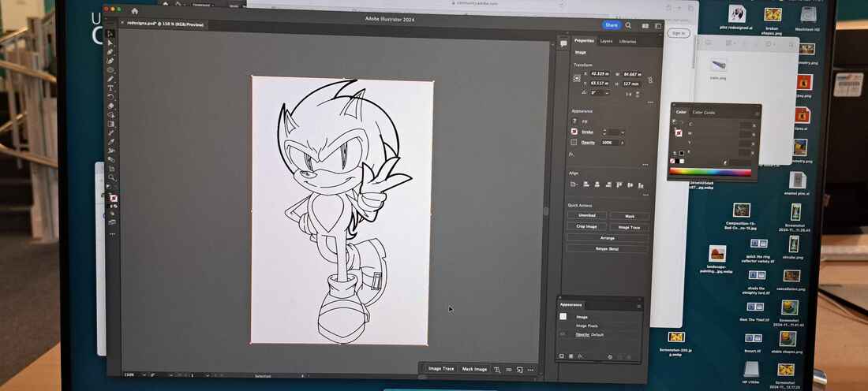
Task: Click the Home icon in Illustrator
Action: pos(134,11)
